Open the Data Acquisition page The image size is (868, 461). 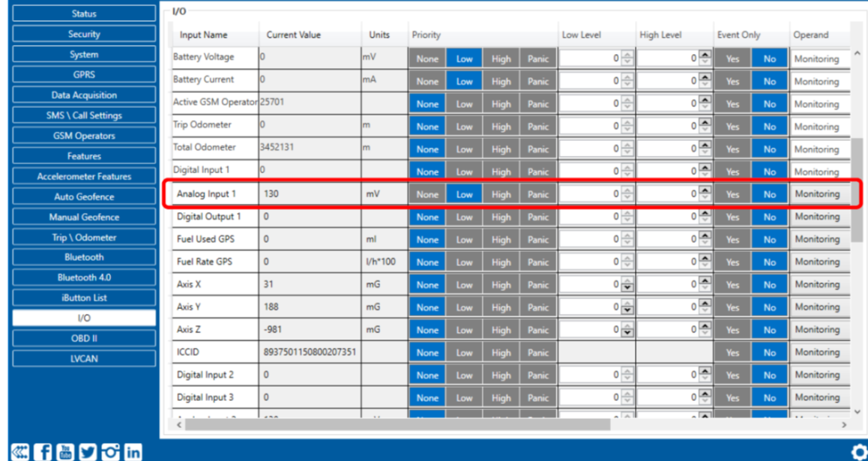click(x=84, y=95)
